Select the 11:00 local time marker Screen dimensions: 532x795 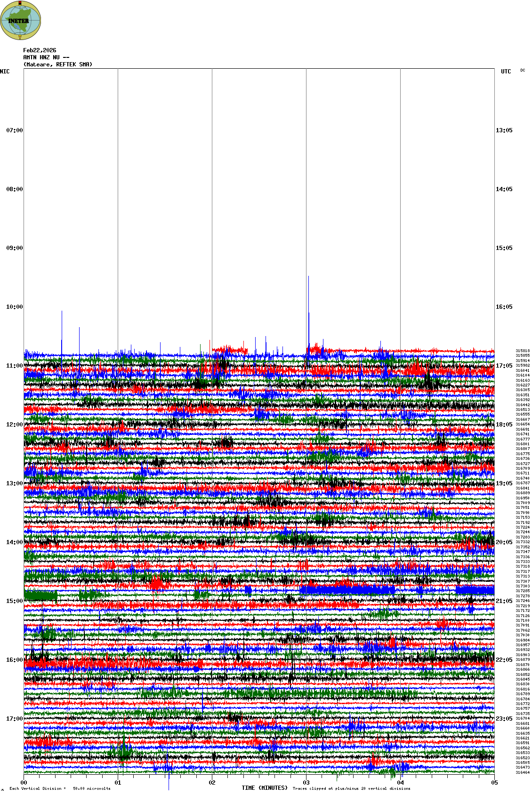coord(14,366)
